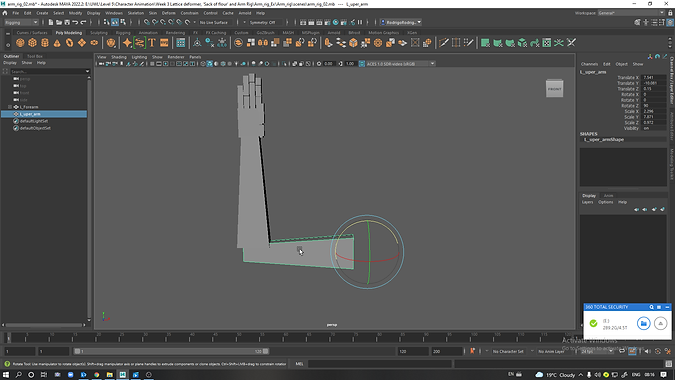Open the Workspace General dropdown

[x=631, y=13]
